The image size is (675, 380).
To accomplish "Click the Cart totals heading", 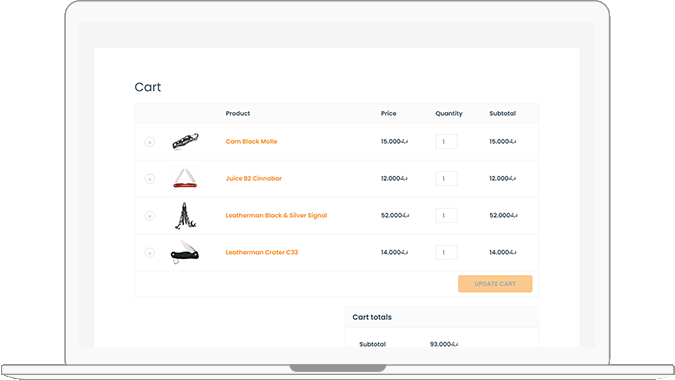I will pyautogui.click(x=372, y=317).
